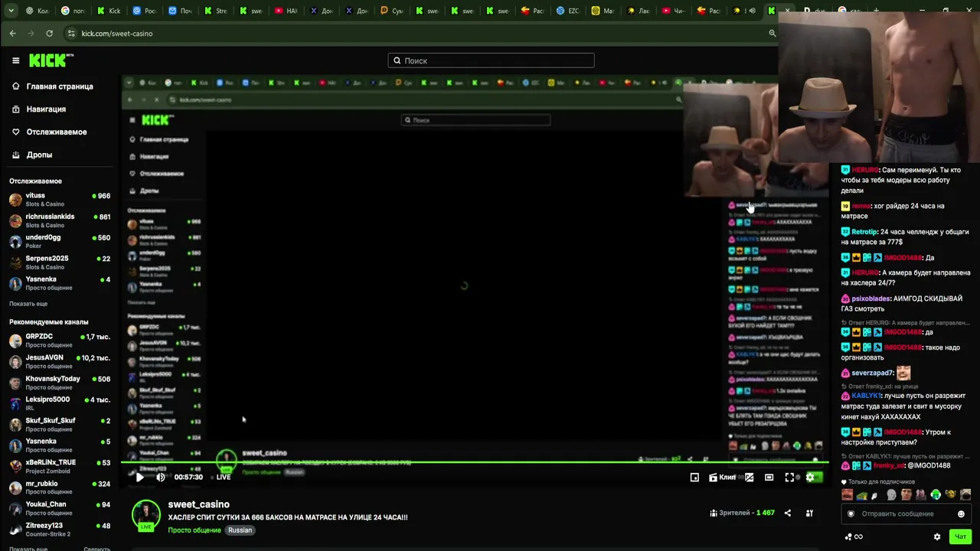Open emoji picker in chat input

click(962, 514)
